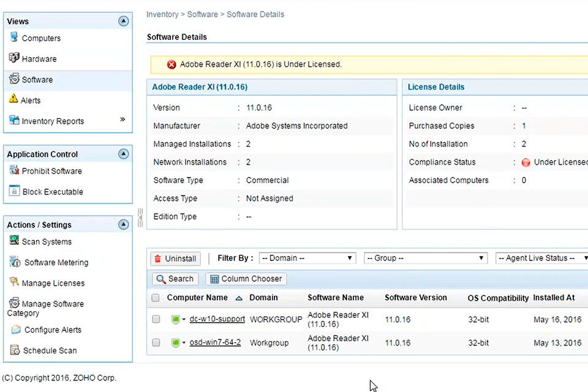
Task: Open the Domain filter dropdown
Action: pos(306,258)
